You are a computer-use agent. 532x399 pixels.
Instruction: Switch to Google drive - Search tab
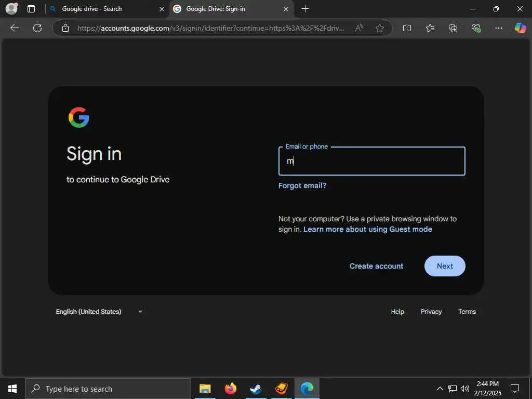click(x=107, y=9)
